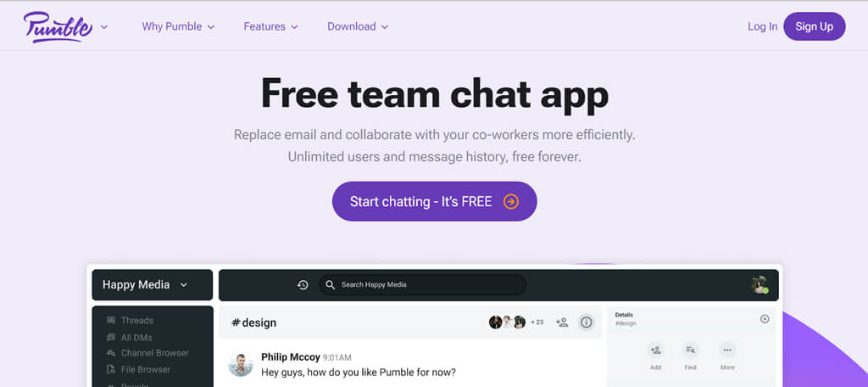Open the Why Pumble menu
The image size is (868, 387).
pyautogui.click(x=178, y=26)
